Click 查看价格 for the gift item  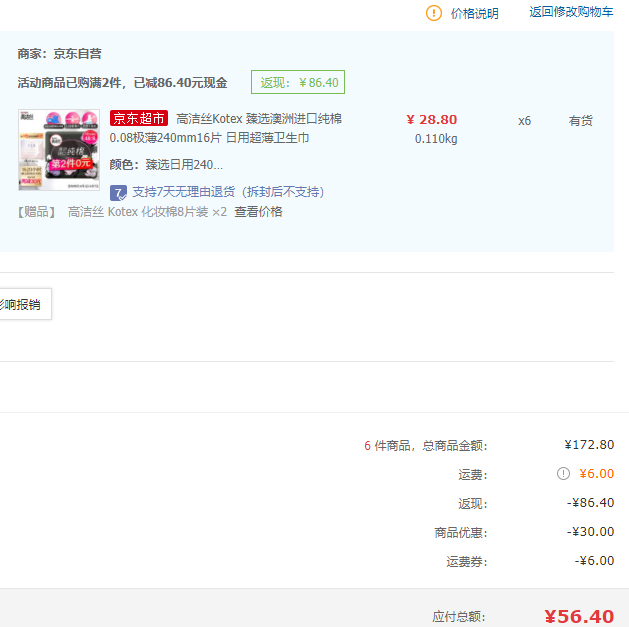(x=258, y=212)
